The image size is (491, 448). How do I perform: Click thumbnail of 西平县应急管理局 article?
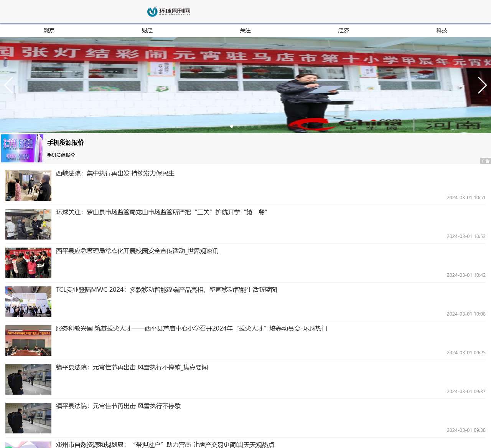pos(28,263)
